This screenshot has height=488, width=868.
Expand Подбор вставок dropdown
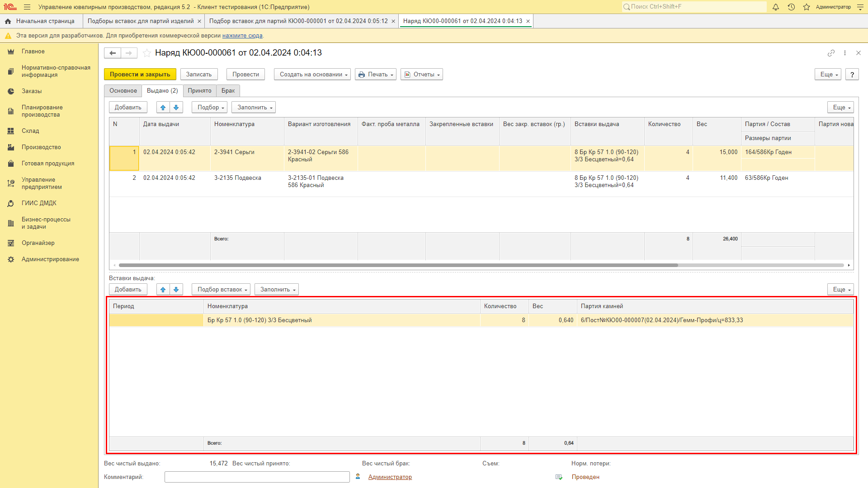pos(221,289)
